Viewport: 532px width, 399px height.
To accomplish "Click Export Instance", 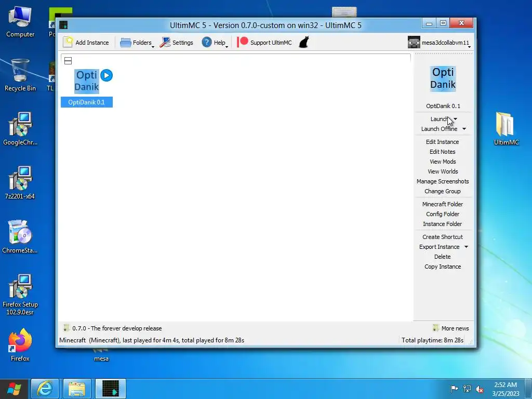I will (439, 247).
